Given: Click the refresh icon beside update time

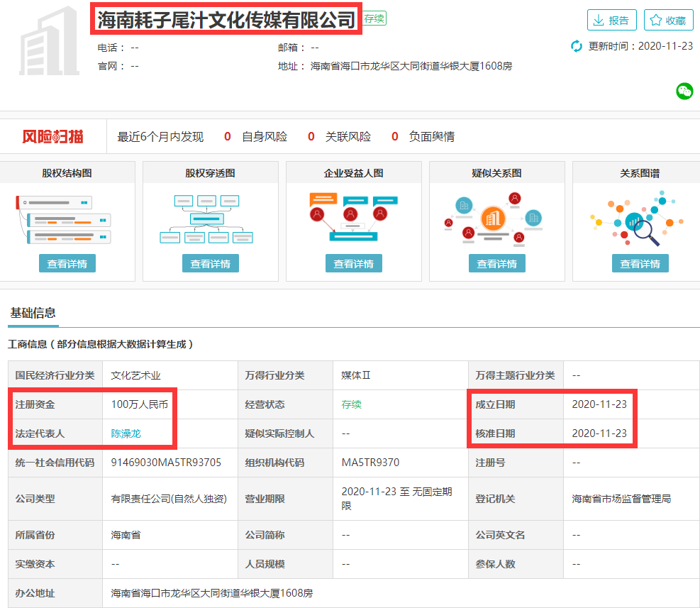Looking at the screenshot, I should pos(577,46).
